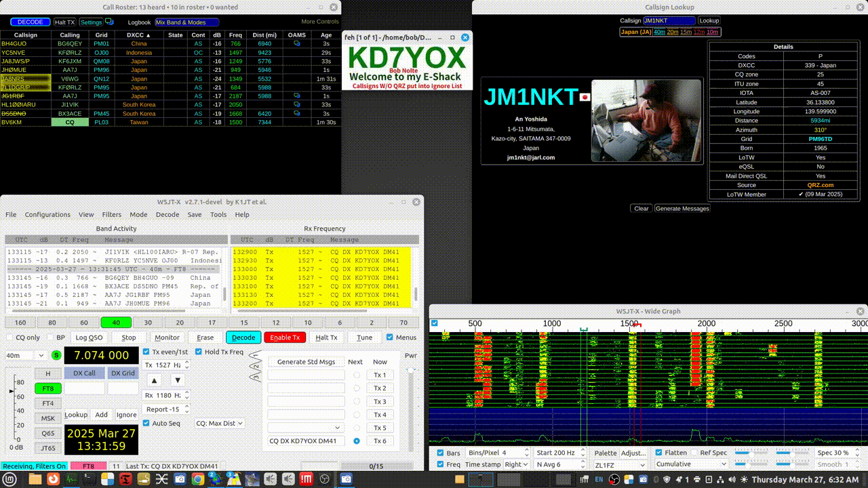
Task: Uncheck the Auto Seq checkbox
Action: tap(146, 423)
